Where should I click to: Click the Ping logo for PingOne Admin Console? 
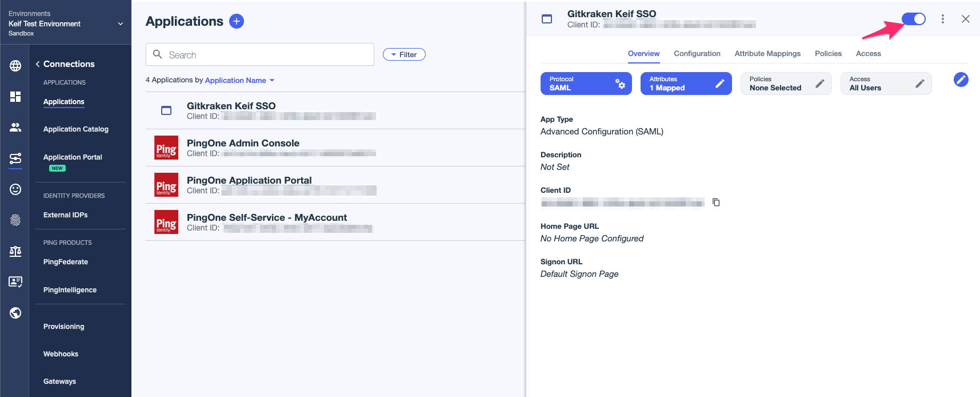coord(166,148)
